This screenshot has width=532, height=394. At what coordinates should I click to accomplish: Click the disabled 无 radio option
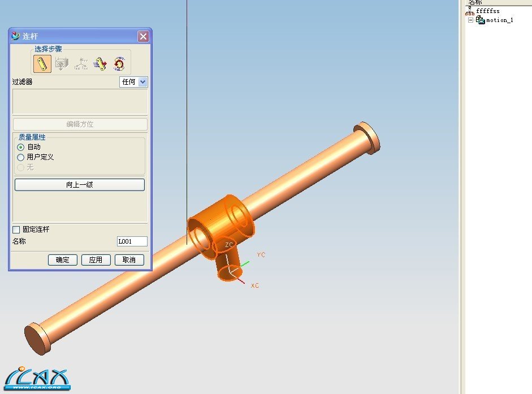click(x=21, y=168)
